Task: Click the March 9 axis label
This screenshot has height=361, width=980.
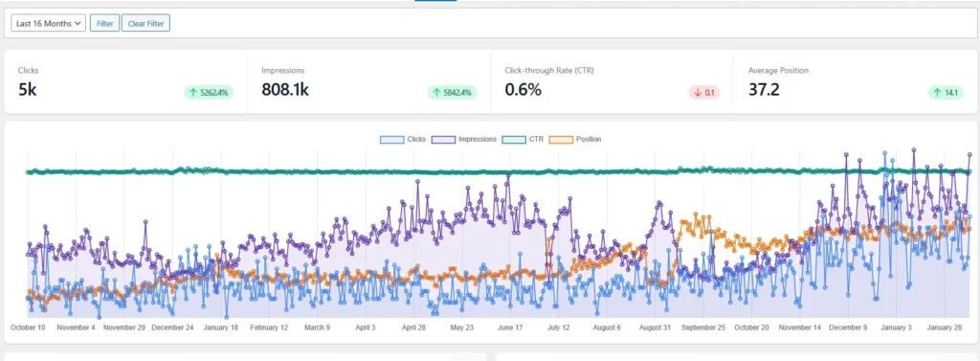Action: [x=317, y=327]
